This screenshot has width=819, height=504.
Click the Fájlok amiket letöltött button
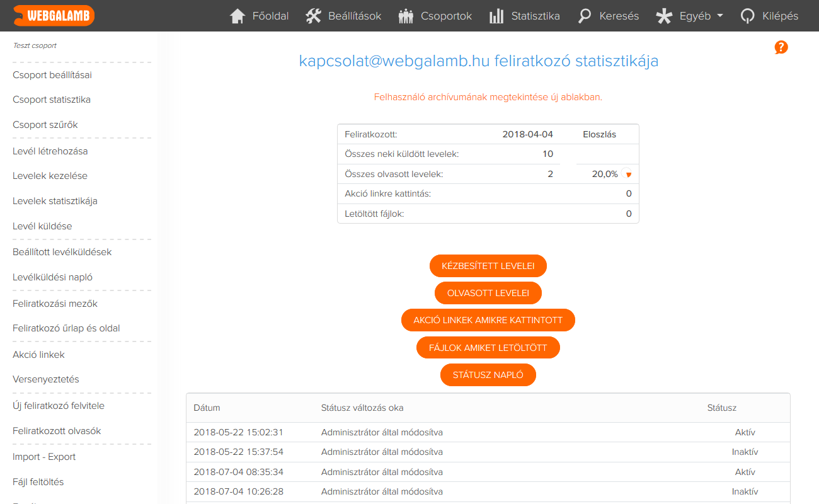488,348
